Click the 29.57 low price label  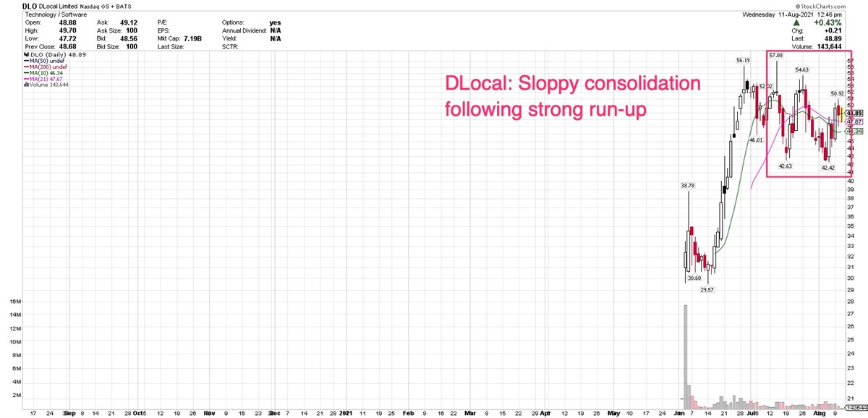click(x=706, y=289)
